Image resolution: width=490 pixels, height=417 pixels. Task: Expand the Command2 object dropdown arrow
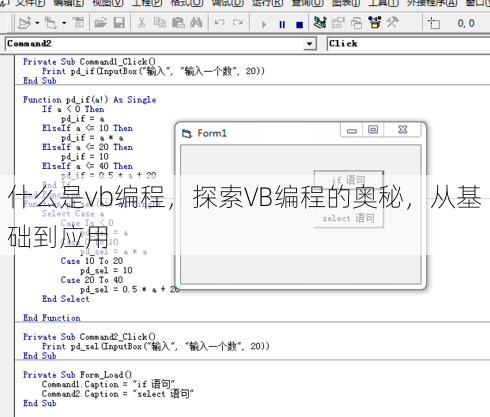click(310, 44)
